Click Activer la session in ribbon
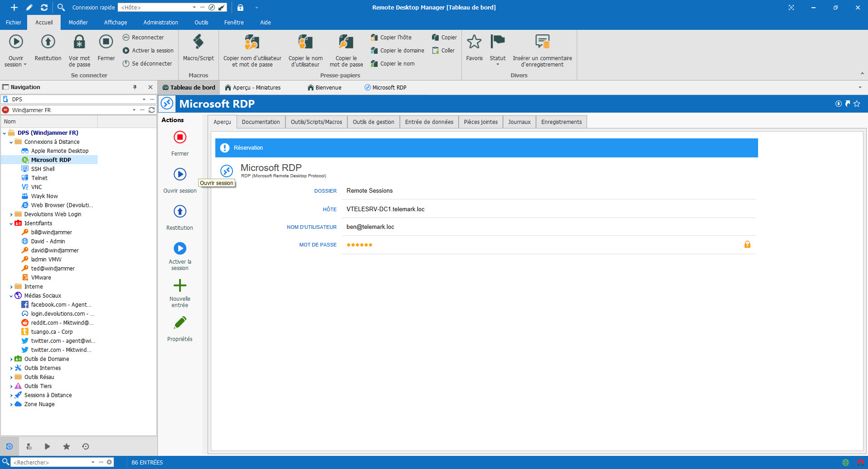This screenshot has width=868, height=469. pyautogui.click(x=148, y=51)
